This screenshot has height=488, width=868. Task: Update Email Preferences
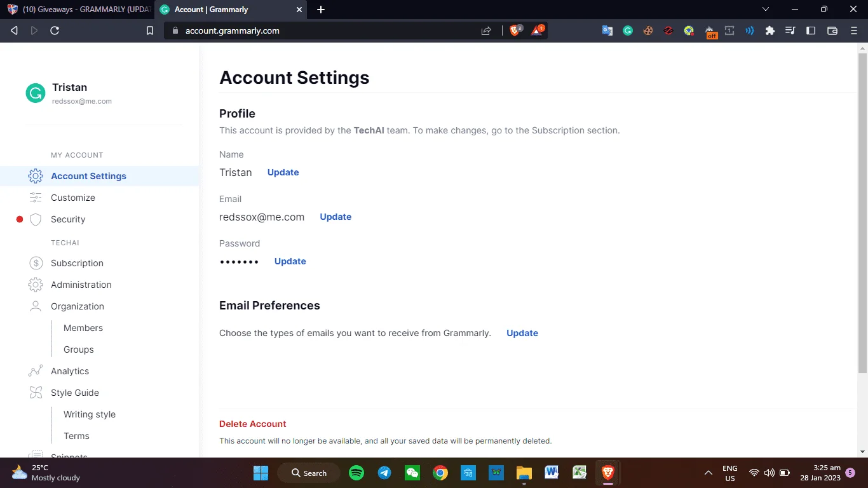coord(522,333)
